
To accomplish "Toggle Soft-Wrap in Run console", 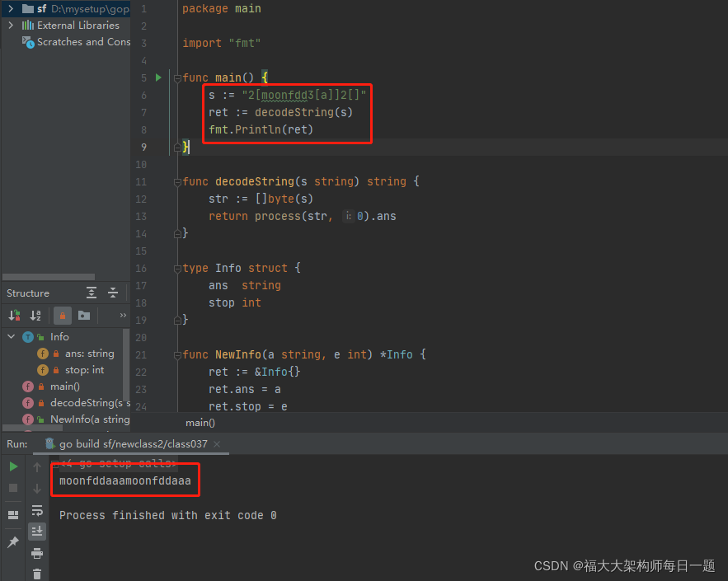I will [37, 510].
